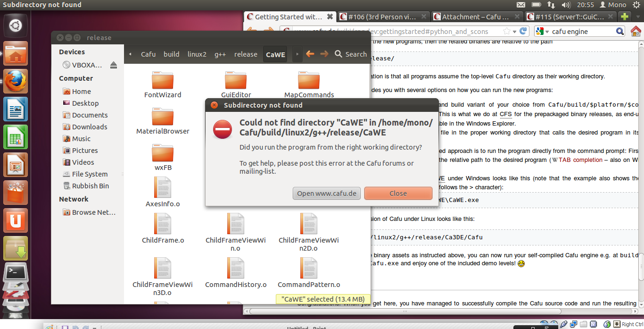This screenshot has width=644, height=329.
Task: Switch to #115 (ServerT::GuiC... tab
Action: 570,17
